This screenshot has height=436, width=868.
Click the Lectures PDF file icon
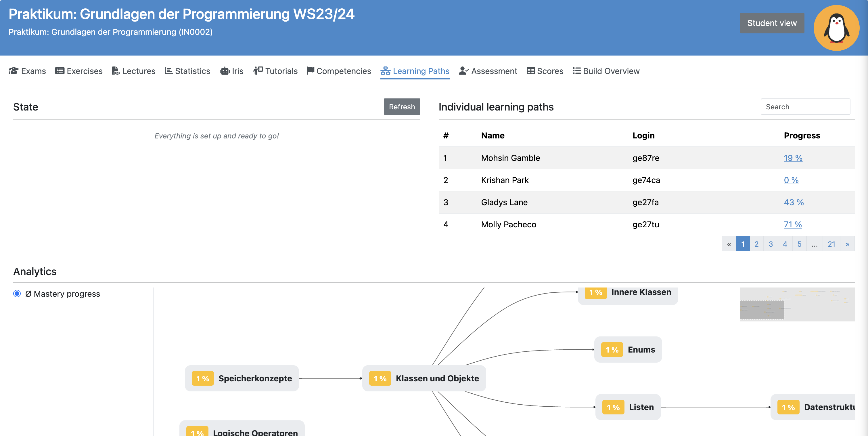tap(116, 71)
